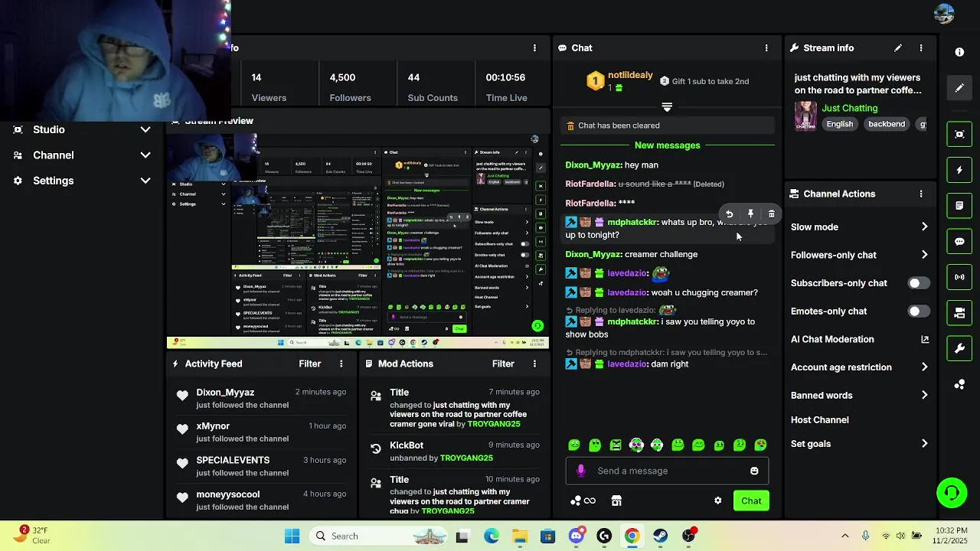The width and height of the screenshot is (980, 551).
Task: Click the shop storefront icon below chat
Action: point(616,500)
